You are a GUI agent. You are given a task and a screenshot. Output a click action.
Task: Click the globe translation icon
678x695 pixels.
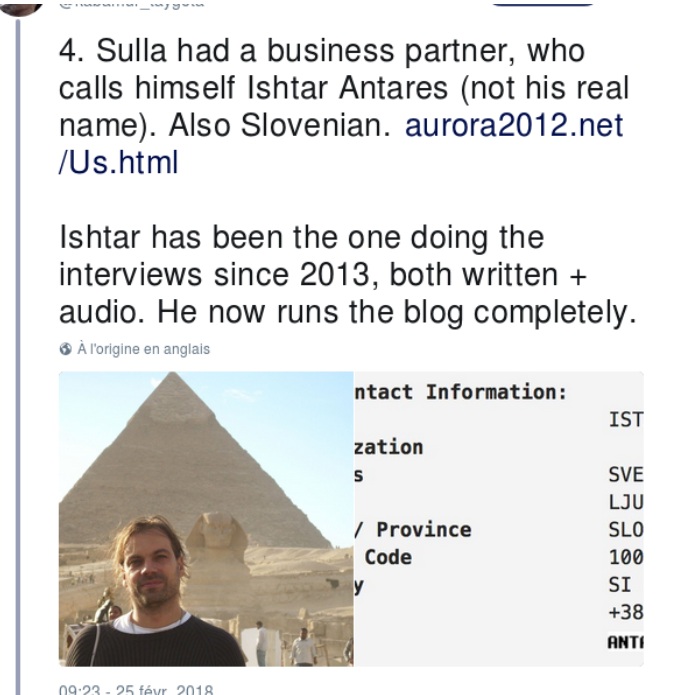[x=66, y=349]
